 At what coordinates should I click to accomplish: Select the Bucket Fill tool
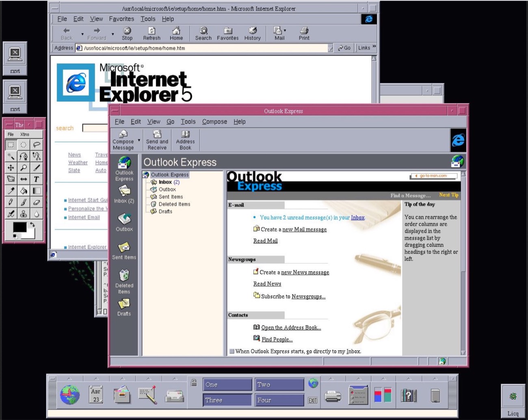click(x=24, y=190)
